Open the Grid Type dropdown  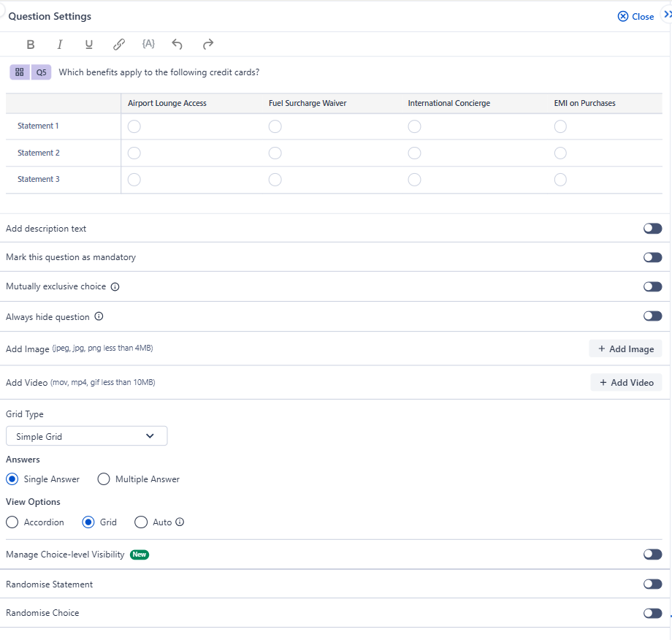[86, 436]
